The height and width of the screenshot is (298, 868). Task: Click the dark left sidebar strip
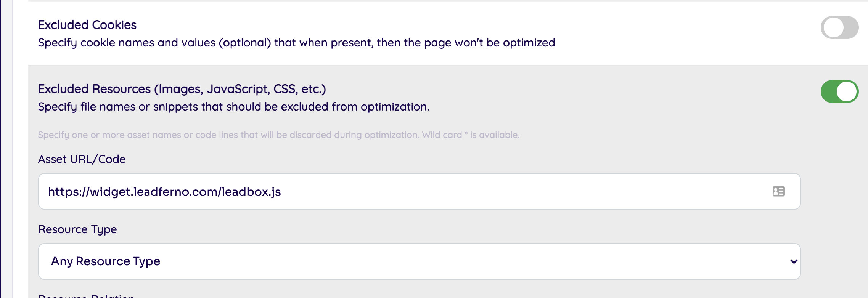coord(6,152)
